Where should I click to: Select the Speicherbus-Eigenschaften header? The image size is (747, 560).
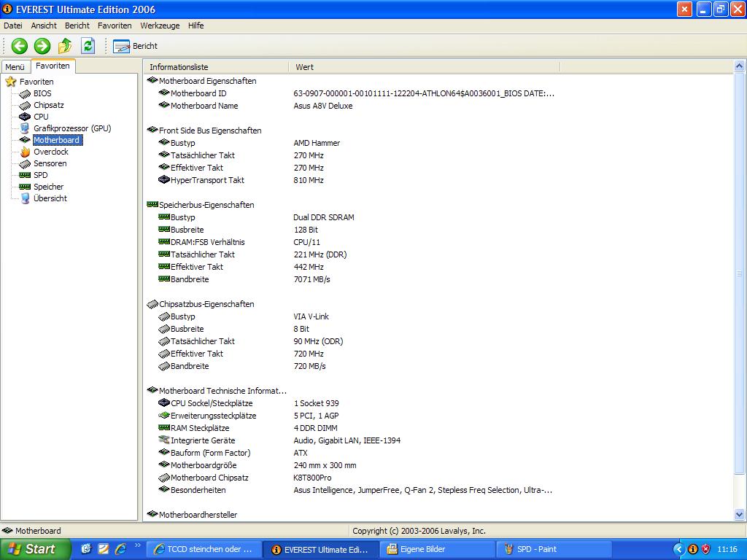coord(201,205)
